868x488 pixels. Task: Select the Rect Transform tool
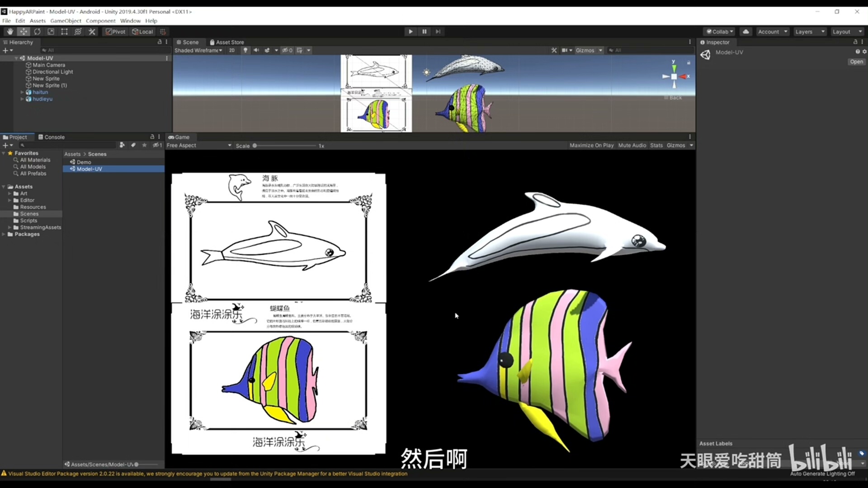(64, 32)
